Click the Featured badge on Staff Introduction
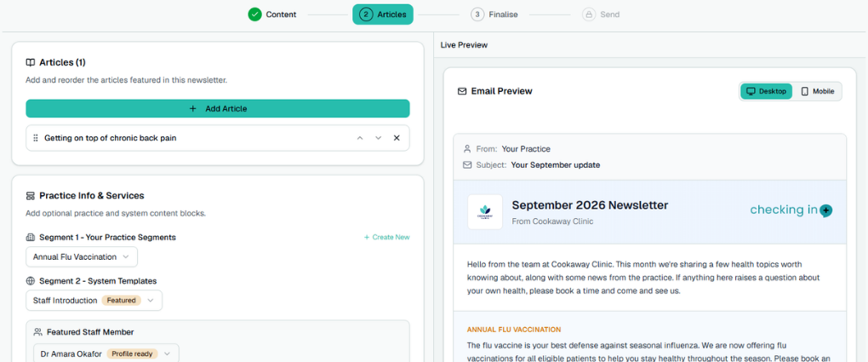This screenshot has width=868, height=362. pos(121,301)
